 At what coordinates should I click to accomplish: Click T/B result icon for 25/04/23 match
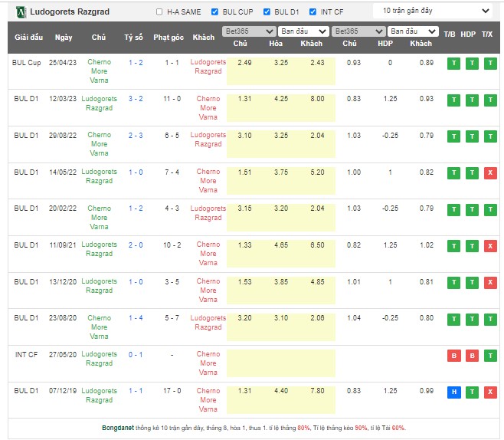[453, 64]
